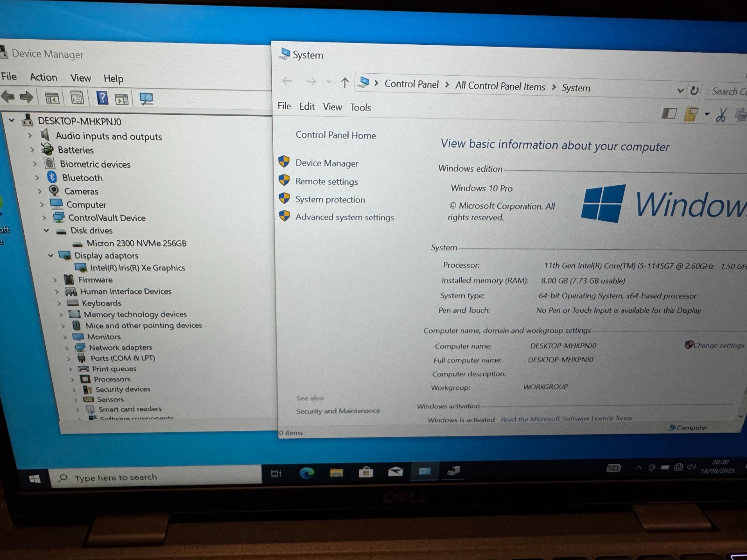Screen dimensions: 747x560
Task: Click blue Help question mark toolbar icon
Action: (102, 98)
